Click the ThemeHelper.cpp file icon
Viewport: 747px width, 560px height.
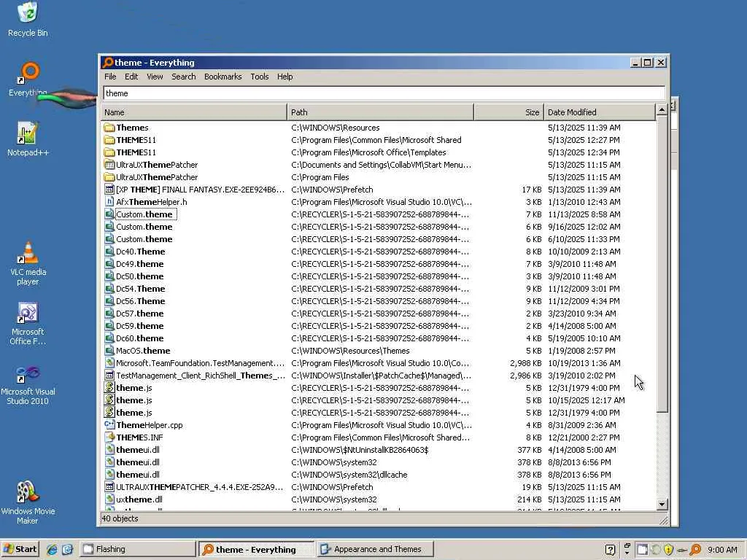pyautogui.click(x=109, y=425)
